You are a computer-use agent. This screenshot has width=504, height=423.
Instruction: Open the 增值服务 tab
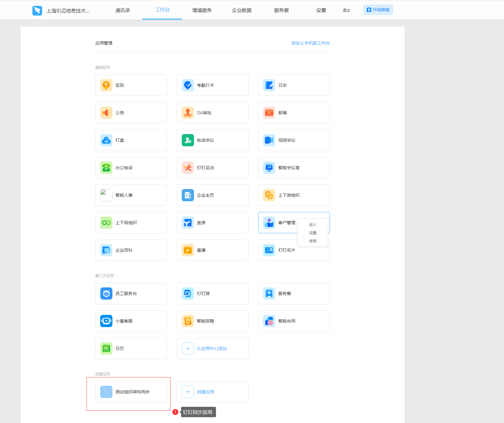[x=202, y=10]
